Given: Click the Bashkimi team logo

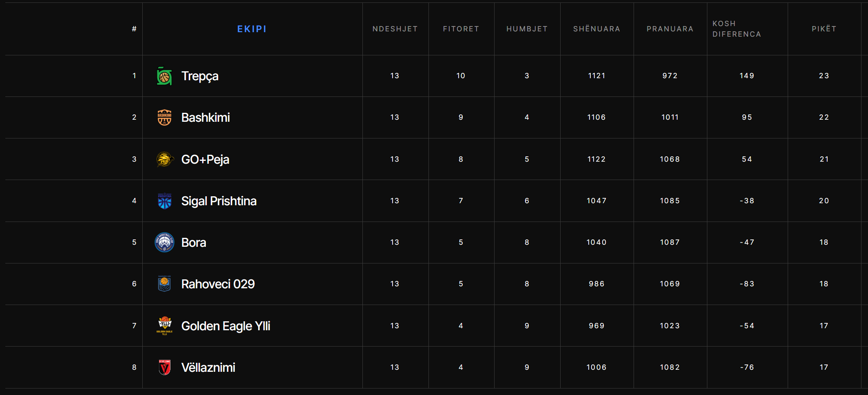Looking at the screenshot, I should [164, 118].
